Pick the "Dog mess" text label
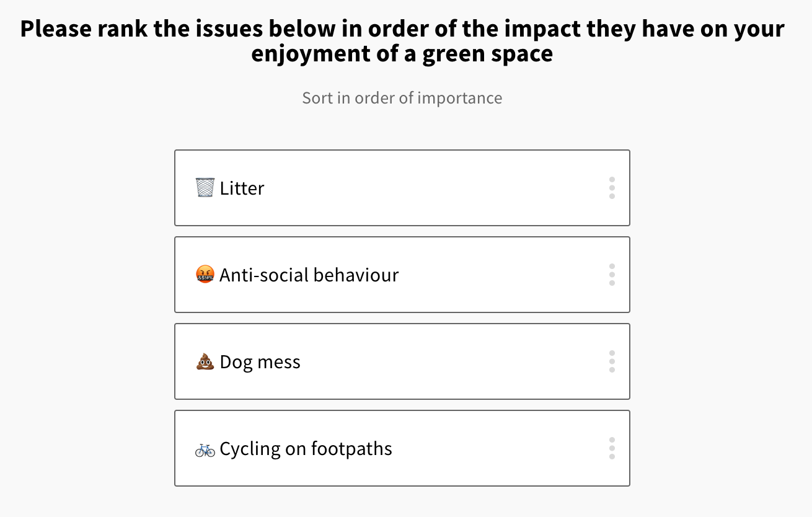 [x=260, y=362]
